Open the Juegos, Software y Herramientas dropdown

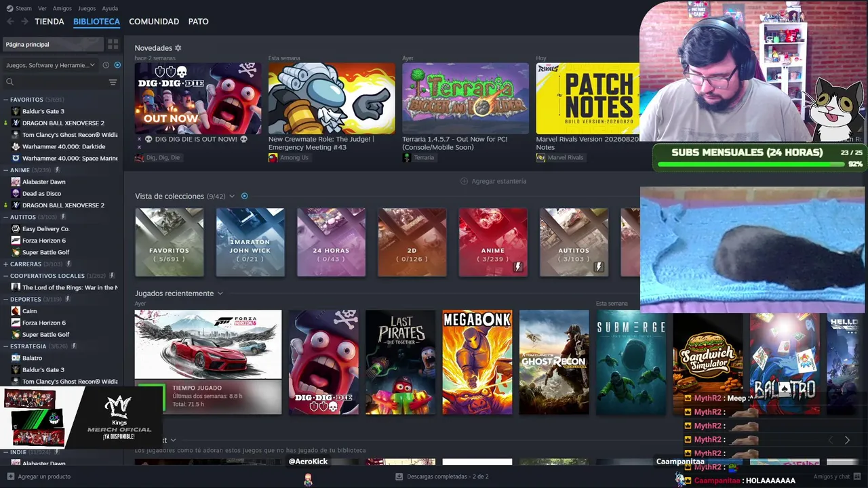(x=51, y=65)
